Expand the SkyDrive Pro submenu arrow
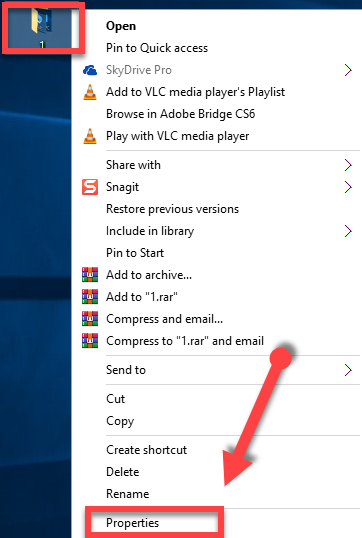 click(x=348, y=70)
